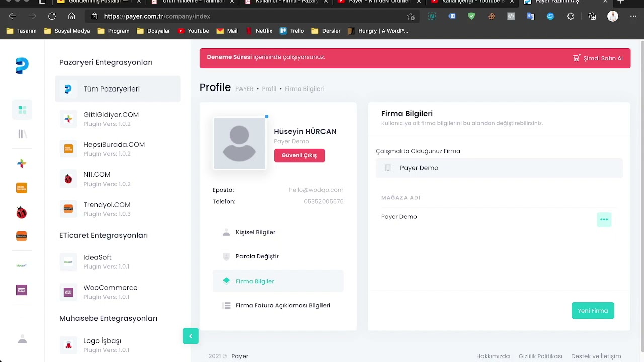Click the Şimdi Satın Al link

point(603,58)
